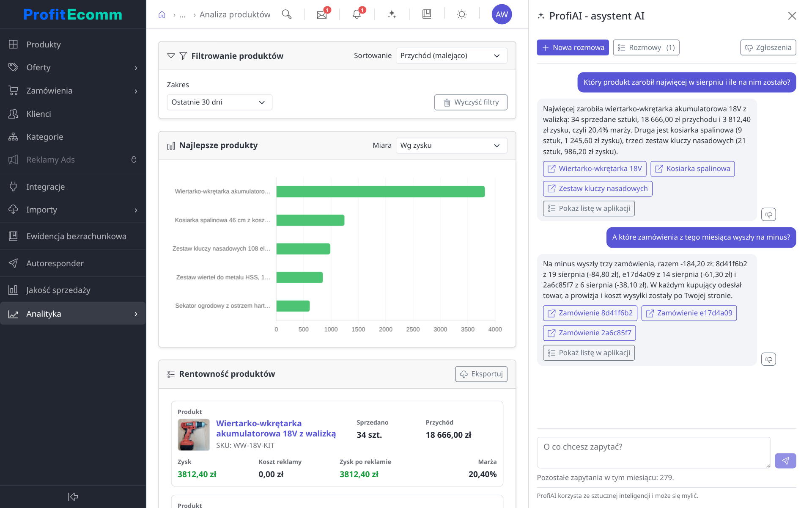Expand the Oferty sidebar menu

(73, 68)
